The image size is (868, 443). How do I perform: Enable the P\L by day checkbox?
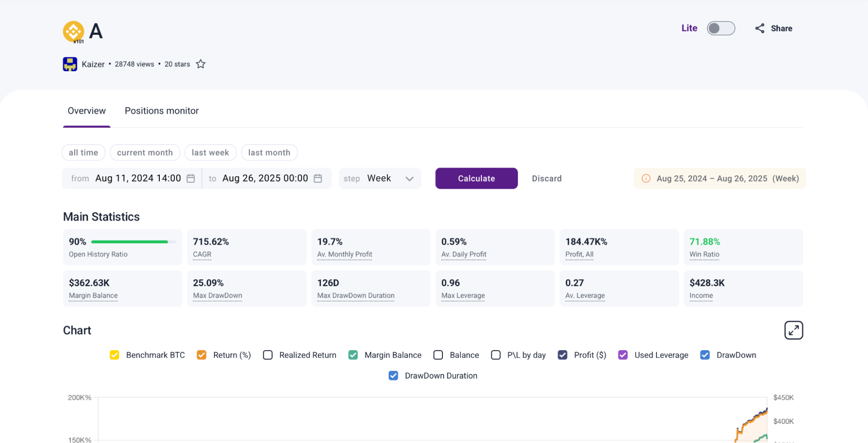tap(496, 355)
